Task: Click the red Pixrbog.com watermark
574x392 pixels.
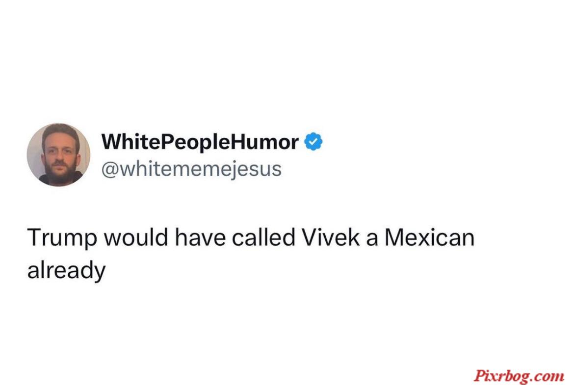Action: pos(519,376)
